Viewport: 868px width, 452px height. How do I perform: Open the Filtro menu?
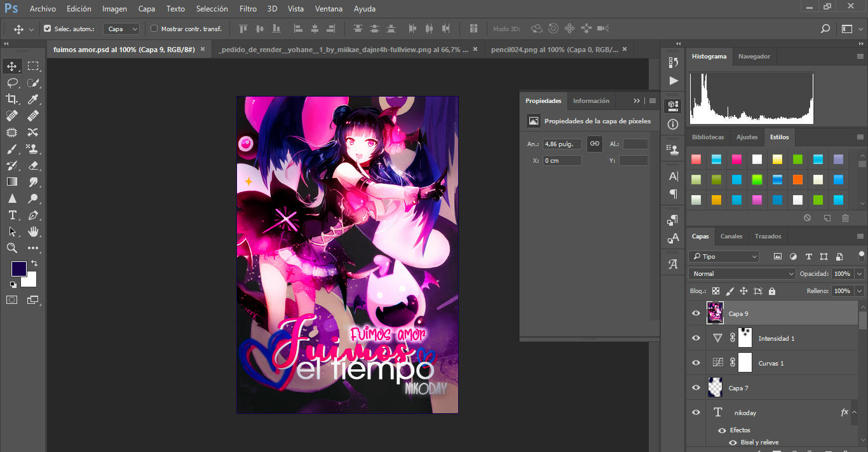248,9
